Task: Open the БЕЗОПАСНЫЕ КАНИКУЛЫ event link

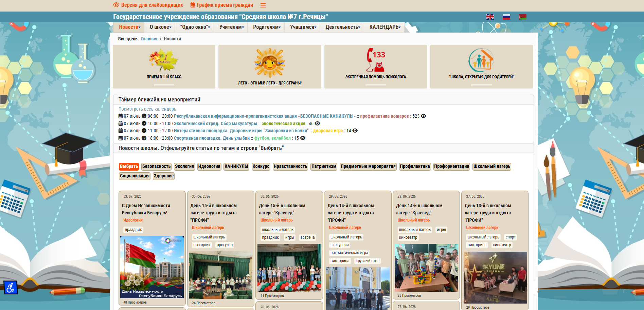Action: tap(265, 116)
